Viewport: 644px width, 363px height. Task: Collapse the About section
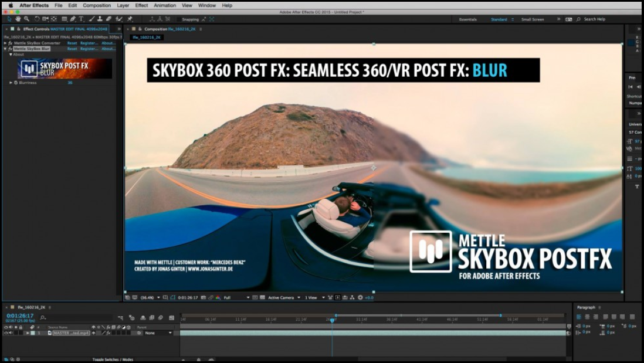[11, 55]
